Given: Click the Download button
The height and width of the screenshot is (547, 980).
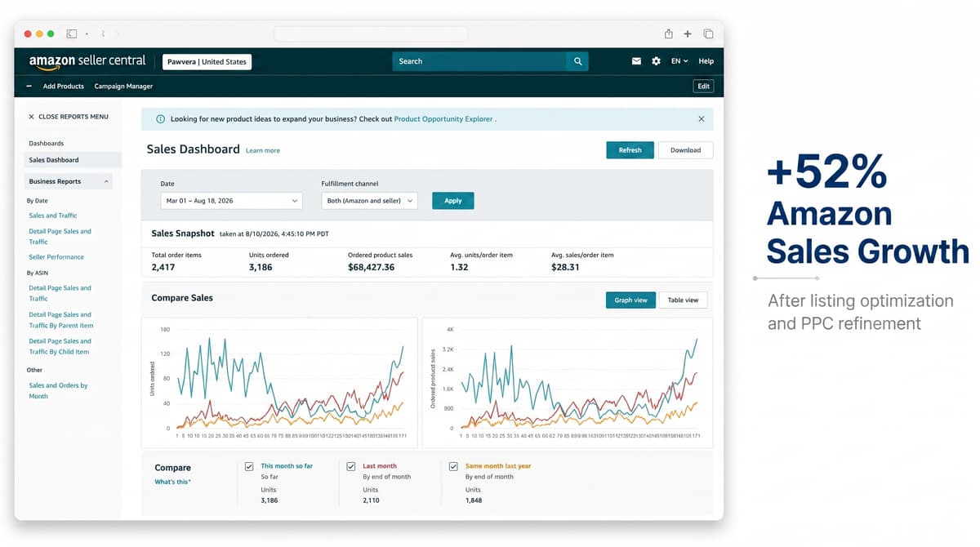Looking at the screenshot, I should pyautogui.click(x=685, y=150).
